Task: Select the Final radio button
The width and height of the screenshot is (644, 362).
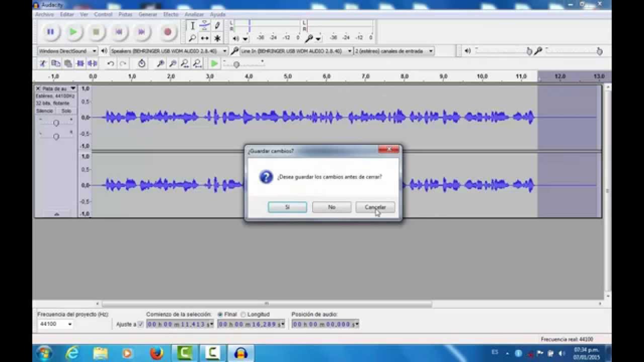Action: (x=220, y=314)
